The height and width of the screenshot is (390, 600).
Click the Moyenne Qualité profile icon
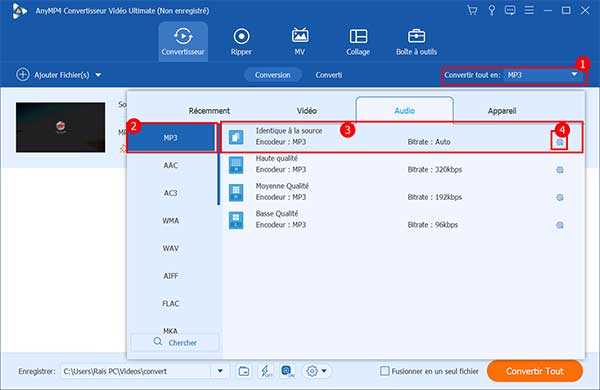pyautogui.click(x=236, y=192)
